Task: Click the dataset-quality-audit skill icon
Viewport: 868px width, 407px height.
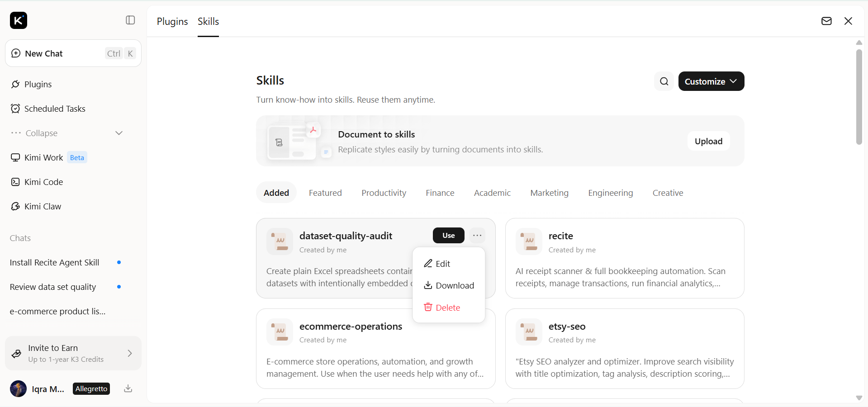Action: point(280,241)
